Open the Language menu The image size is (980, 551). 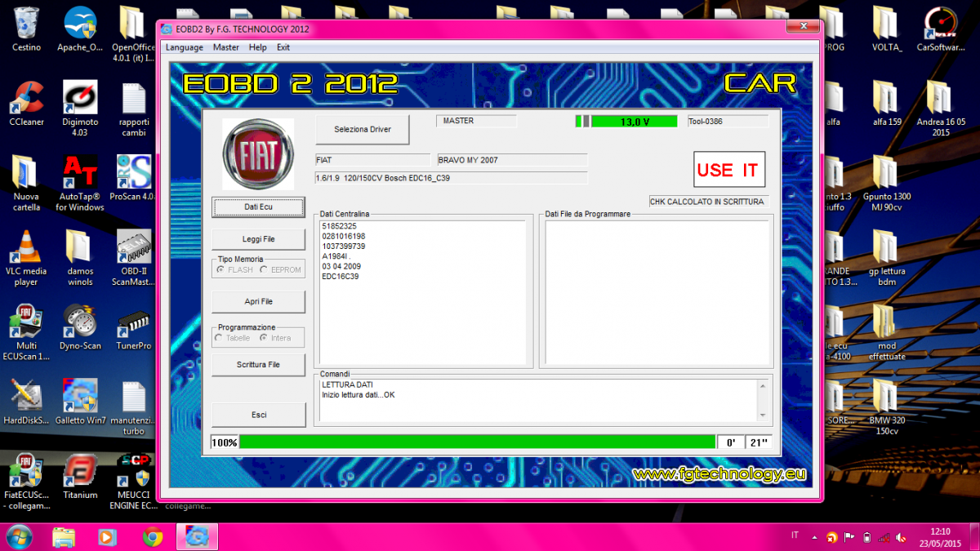tap(185, 47)
